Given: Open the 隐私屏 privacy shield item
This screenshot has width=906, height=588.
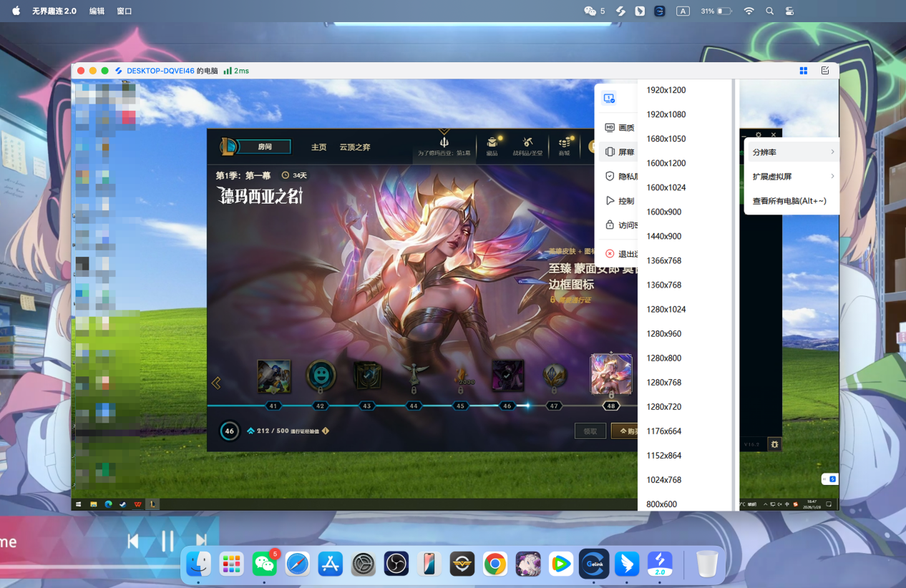Looking at the screenshot, I should [619, 176].
